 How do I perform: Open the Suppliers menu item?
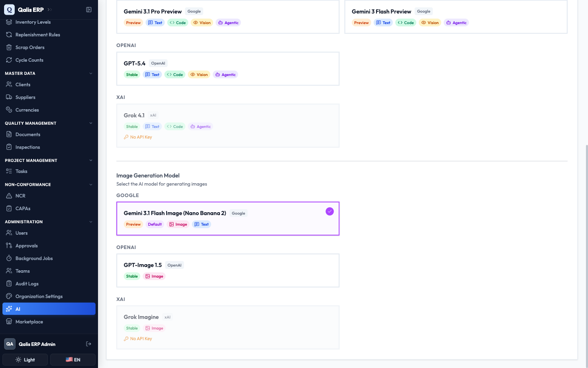[x=49, y=97]
